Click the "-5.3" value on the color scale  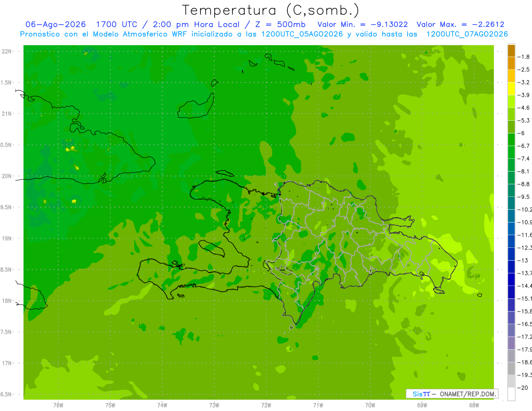point(524,120)
